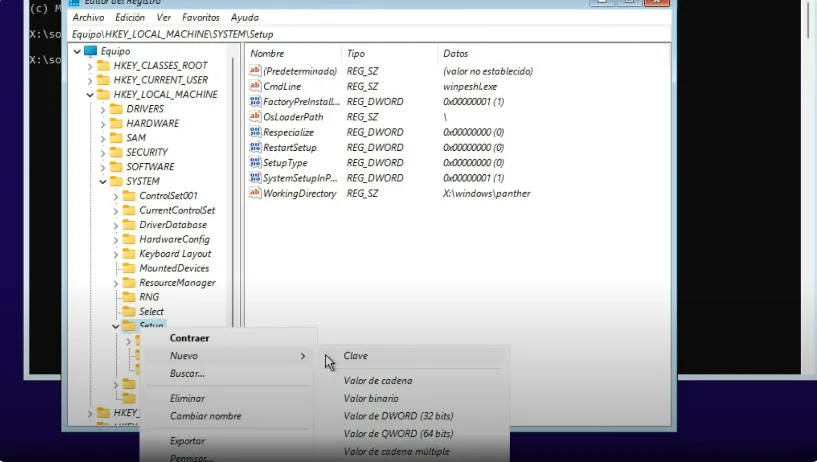817x462 pixels.
Task: Choose Clave from the Nuevo submenu
Action: pos(356,356)
